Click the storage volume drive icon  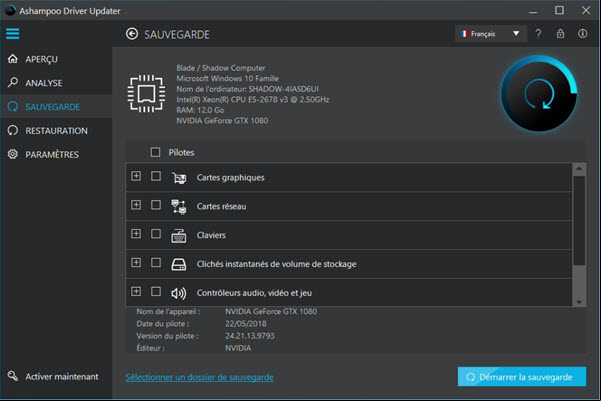click(179, 264)
